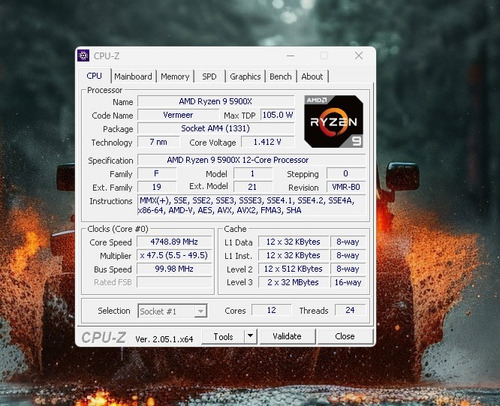The image size is (500, 406).
Task: Select the SPD tab
Action: tap(209, 77)
